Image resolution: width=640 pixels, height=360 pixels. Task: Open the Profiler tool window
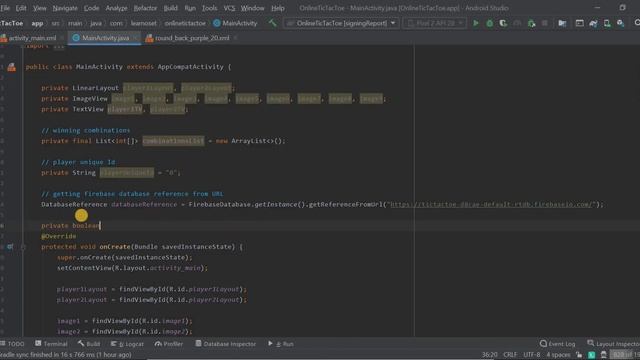169,344
